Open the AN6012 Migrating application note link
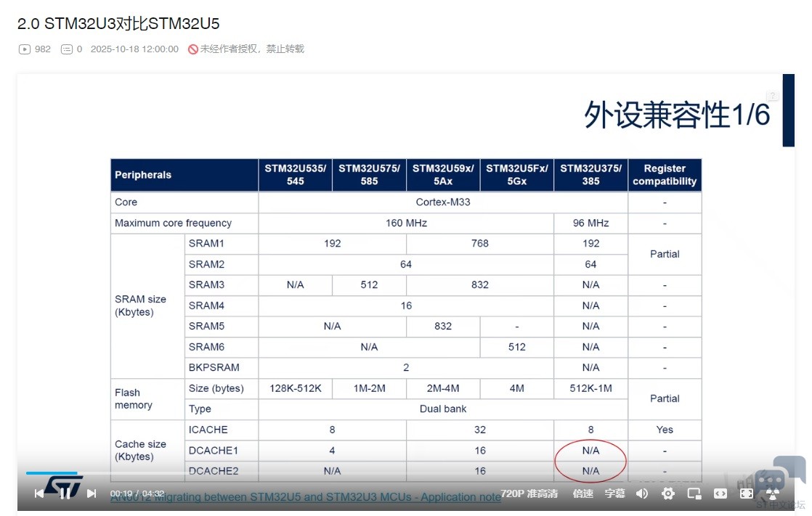 [306, 497]
